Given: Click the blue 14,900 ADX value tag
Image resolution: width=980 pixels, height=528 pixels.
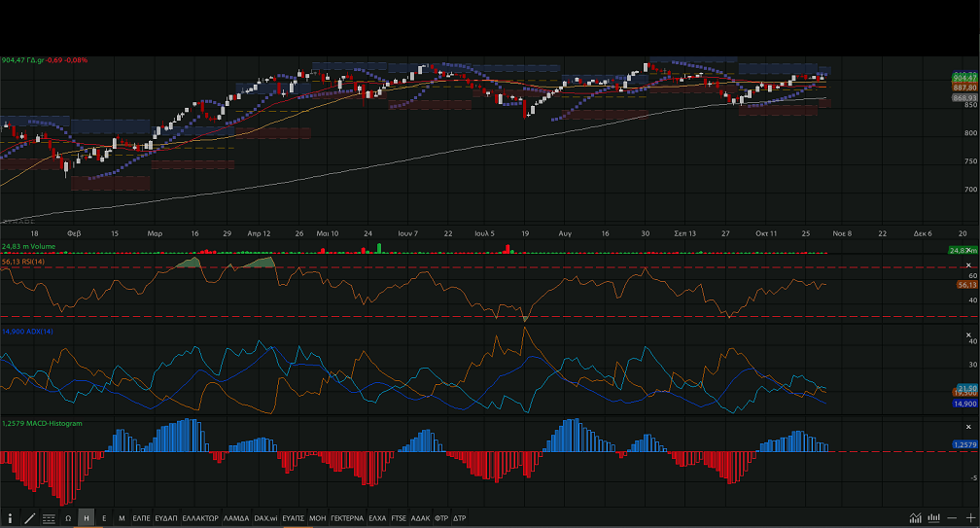Looking at the screenshot, I should [x=965, y=404].
